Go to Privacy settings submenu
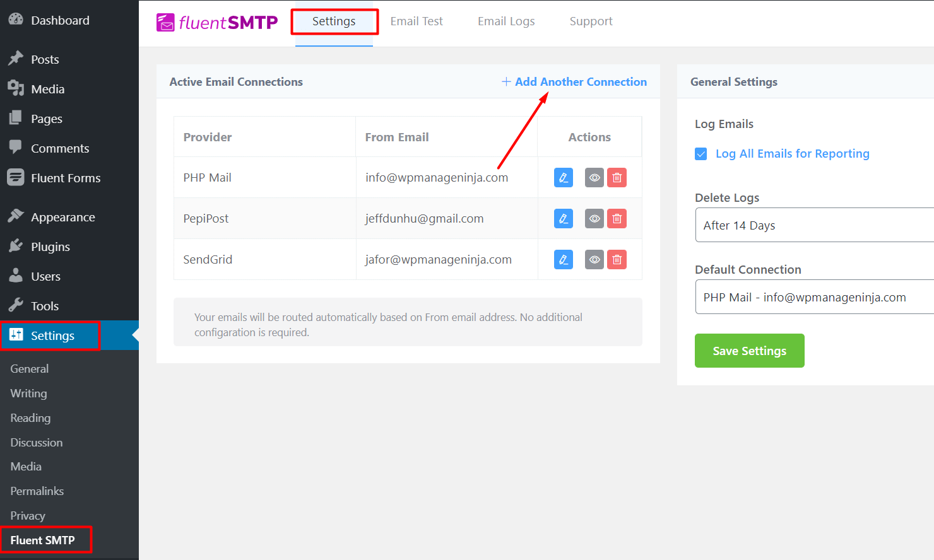Screen dimensions: 934x560 tap(28, 516)
